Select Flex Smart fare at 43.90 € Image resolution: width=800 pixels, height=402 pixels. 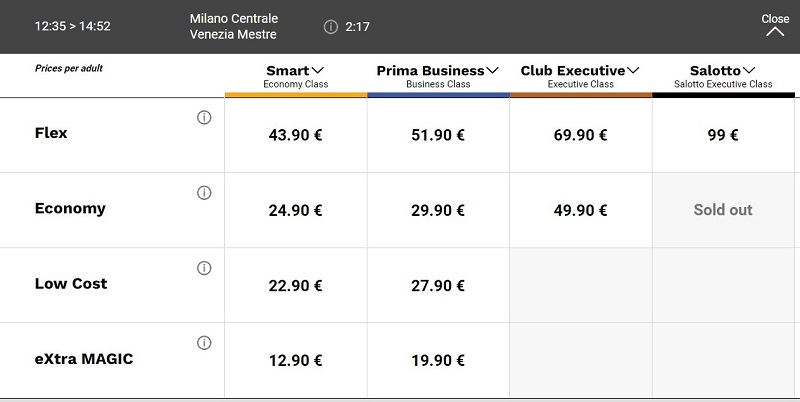click(295, 135)
